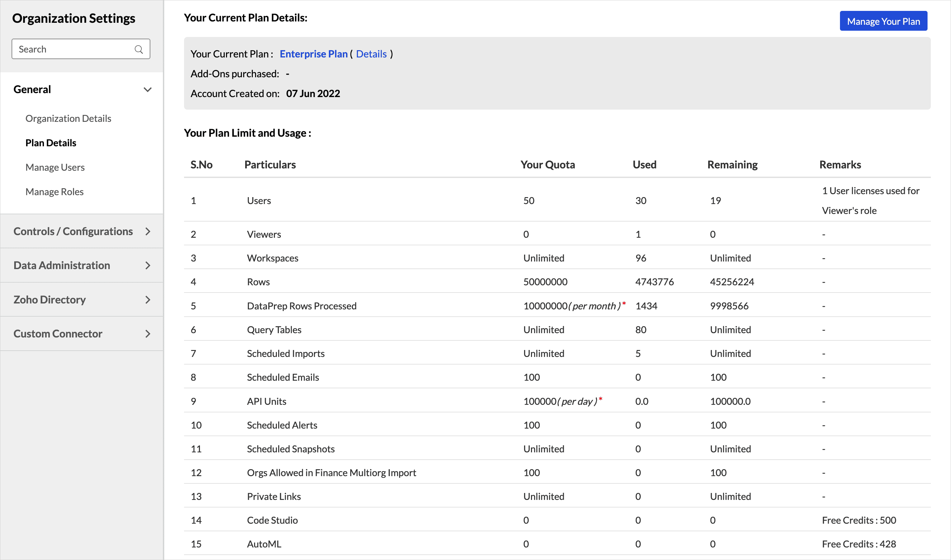
Task: Open Manage Roles page
Action: [55, 192]
